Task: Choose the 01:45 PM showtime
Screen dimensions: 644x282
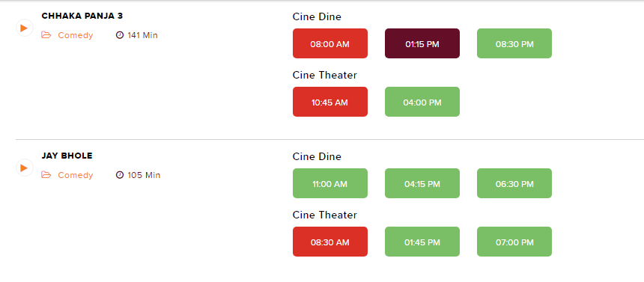Action: click(422, 242)
